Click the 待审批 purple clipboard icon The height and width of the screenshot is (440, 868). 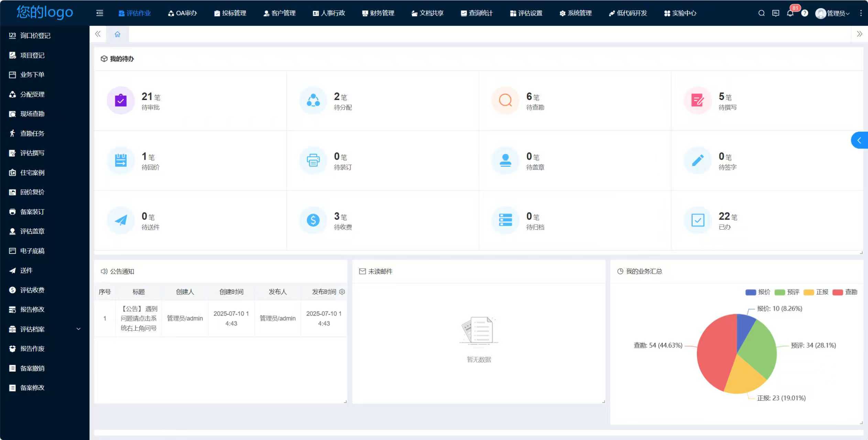click(x=121, y=100)
